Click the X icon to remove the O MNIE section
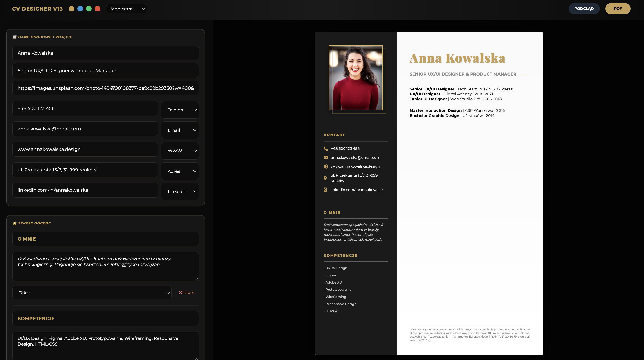Viewport: 644px width, 360px height. pos(180,292)
